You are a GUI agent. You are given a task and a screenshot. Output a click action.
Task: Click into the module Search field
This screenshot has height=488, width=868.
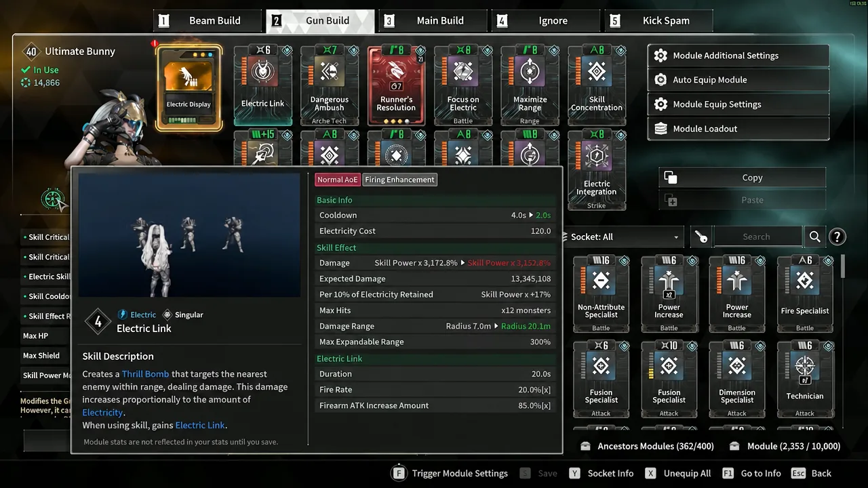coord(757,237)
